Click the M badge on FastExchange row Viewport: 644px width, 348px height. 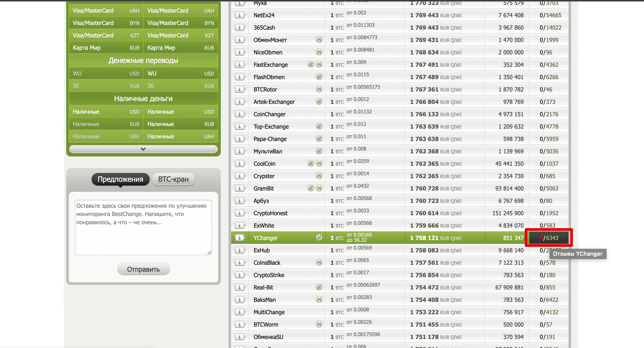tap(319, 64)
